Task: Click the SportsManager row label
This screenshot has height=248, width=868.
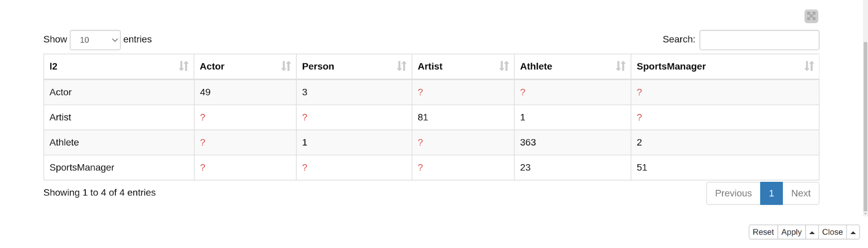Action: [x=82, y=168]
